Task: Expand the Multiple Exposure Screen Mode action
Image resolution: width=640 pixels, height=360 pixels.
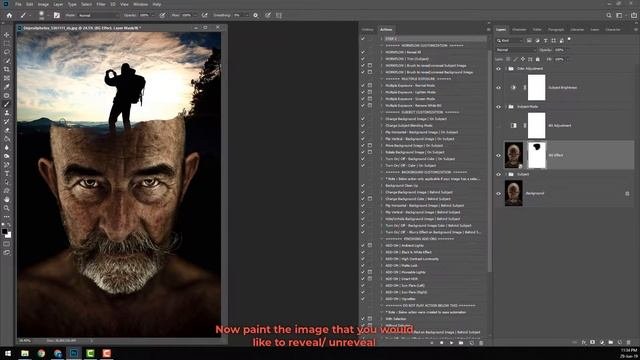Action: [x=382, y=99]
